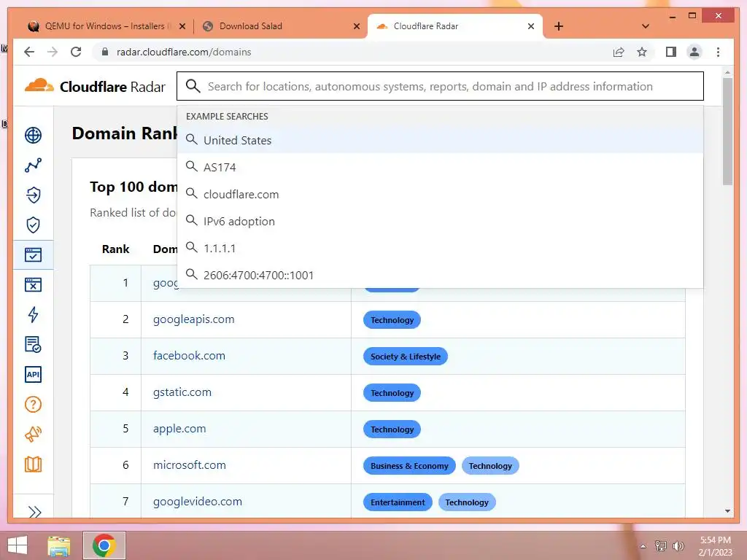Open a new tab with plus button

coord(559,26)
